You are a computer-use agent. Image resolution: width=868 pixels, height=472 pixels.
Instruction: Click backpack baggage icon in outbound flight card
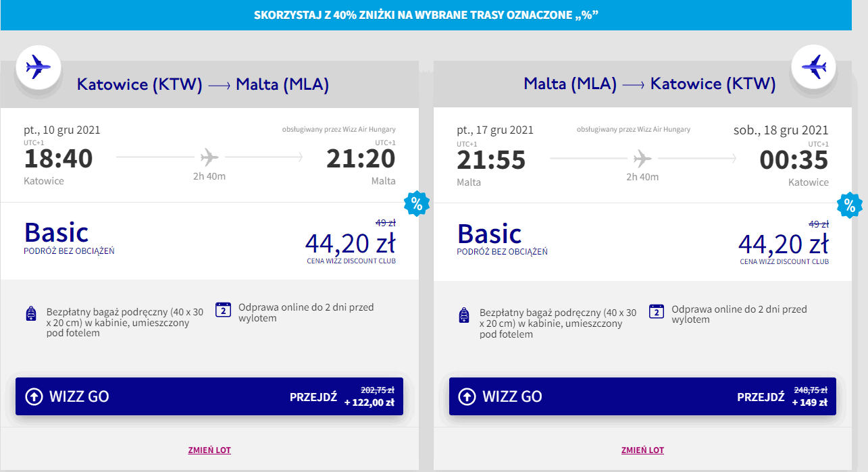(31, 314)
